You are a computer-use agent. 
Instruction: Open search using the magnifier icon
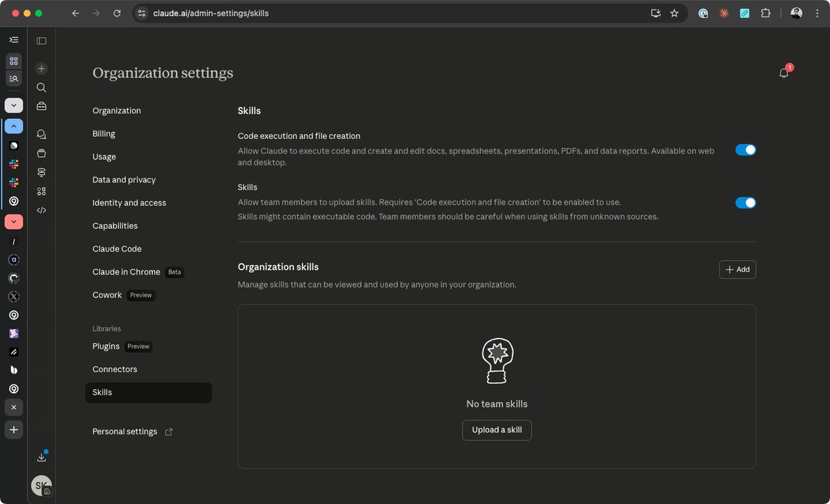coord(41,88)
